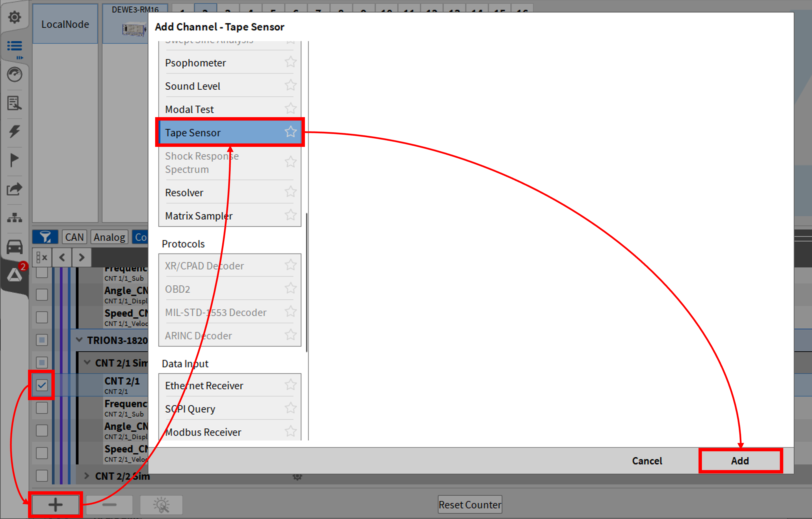The image size is (812, 519).
Task: Check the Frequency CNT 2/1_Sub checkbox
Action: [42, 408]
